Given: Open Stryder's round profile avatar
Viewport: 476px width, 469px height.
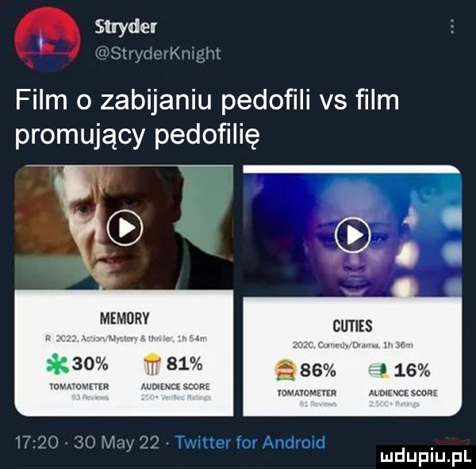Looking at the screenshot, I should (x=48, y=39).
